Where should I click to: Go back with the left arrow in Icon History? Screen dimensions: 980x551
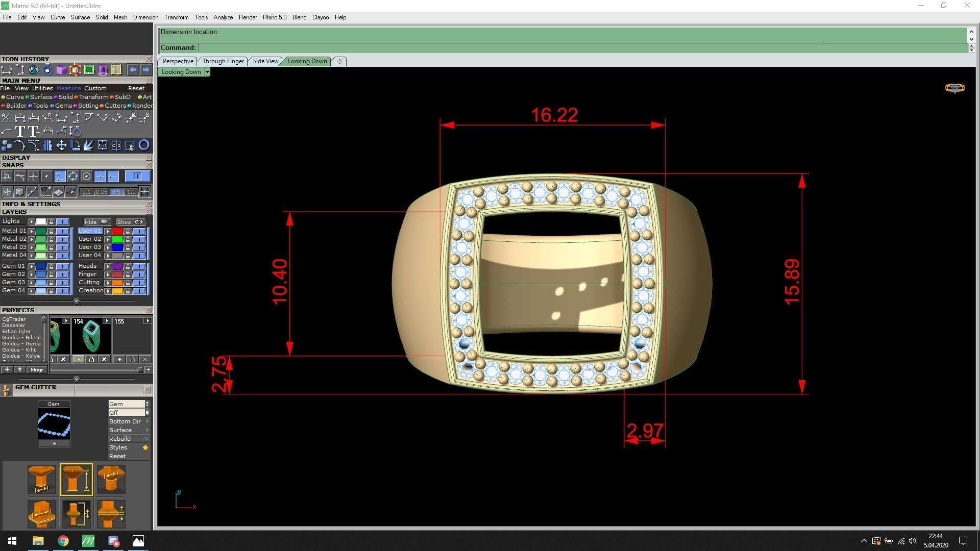coord(133,70)
